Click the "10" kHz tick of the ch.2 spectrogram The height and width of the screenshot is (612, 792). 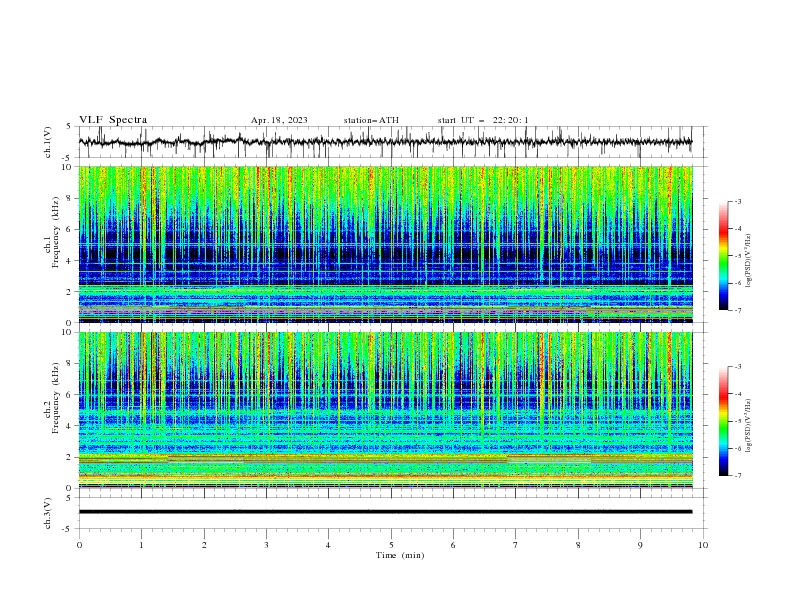pyautogui.click(x=67, y=332)
